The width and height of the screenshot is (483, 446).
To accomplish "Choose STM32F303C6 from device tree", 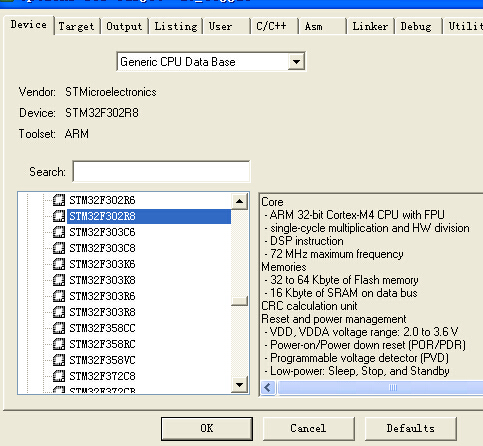I will pyautogui.click(x=102, y=232).
